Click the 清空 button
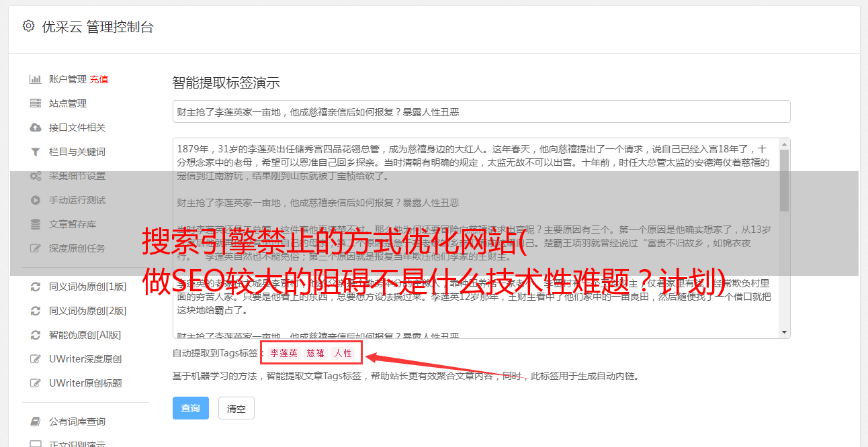Image resolution: width=868 pixels, height=447 pixels. (x=236, y=408)
